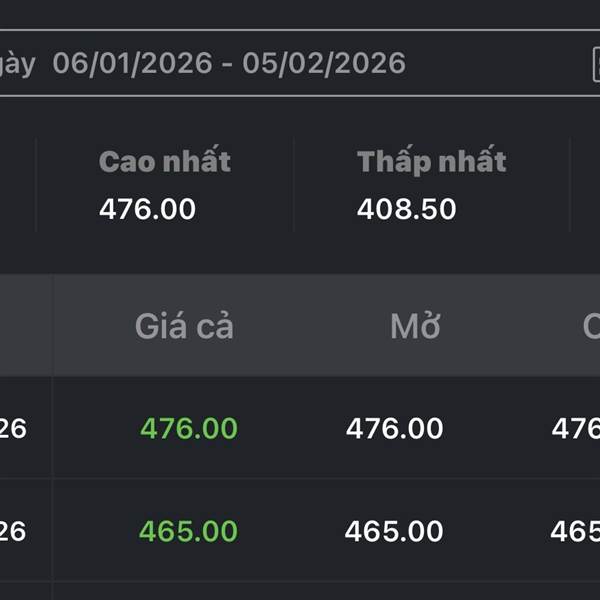Viewport: 600px width, 600px height.
Task: Click the blank header cell left of Giá cả
Action: point(25,327)
